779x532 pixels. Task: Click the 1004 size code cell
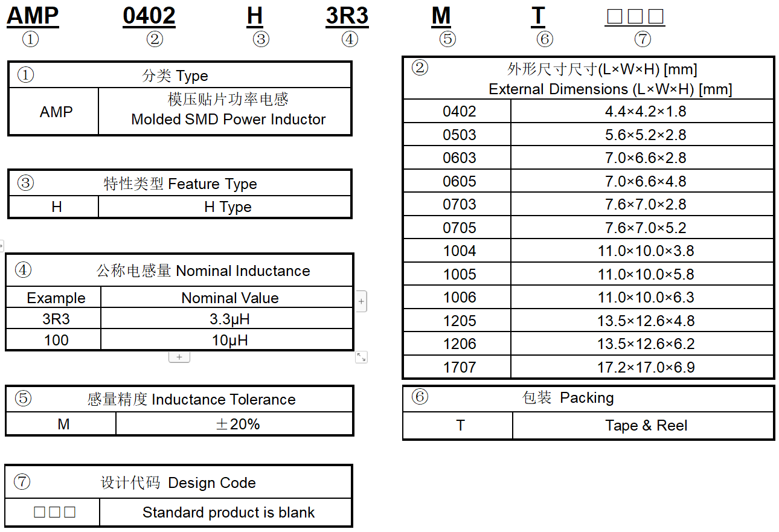tap(458, 251)
